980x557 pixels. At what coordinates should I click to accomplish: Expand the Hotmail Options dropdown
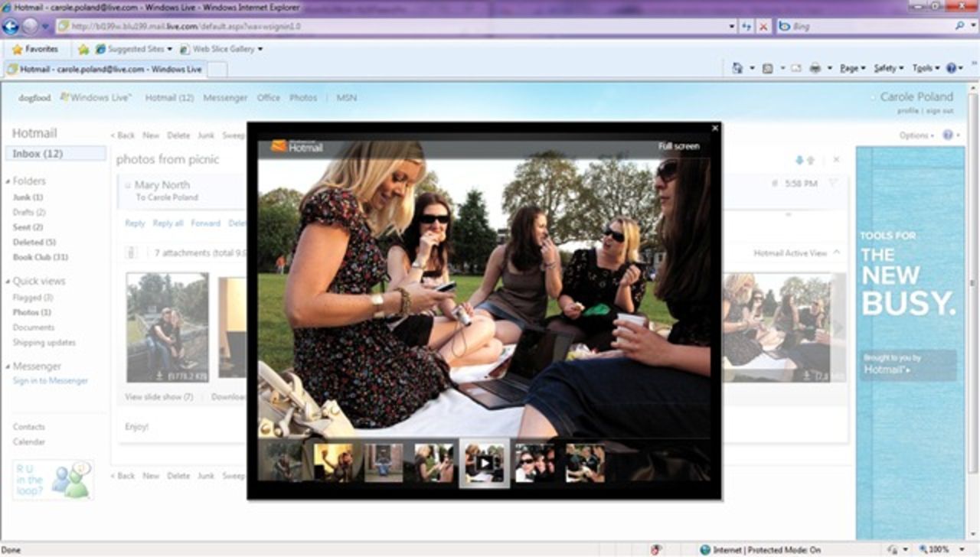[x=916, y=135]
